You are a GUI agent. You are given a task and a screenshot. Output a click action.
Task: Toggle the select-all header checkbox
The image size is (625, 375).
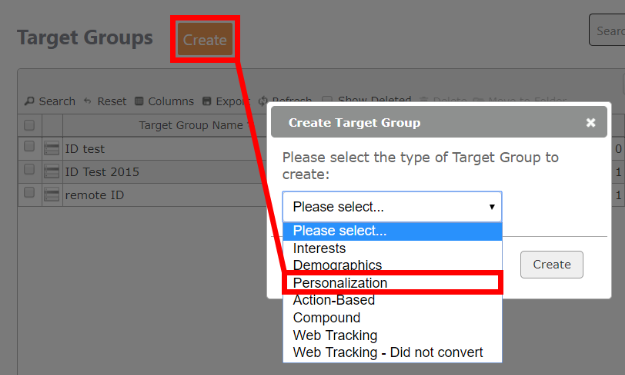[29, 125]
